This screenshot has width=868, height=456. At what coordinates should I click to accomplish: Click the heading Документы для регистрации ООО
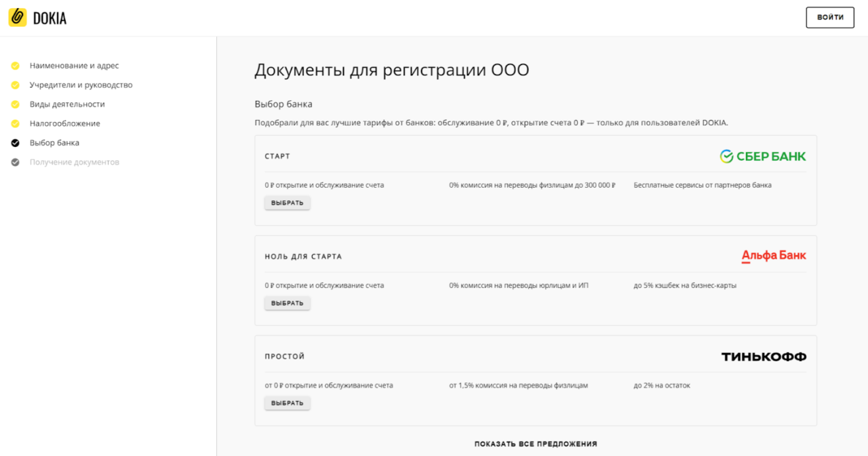(392, 70)
